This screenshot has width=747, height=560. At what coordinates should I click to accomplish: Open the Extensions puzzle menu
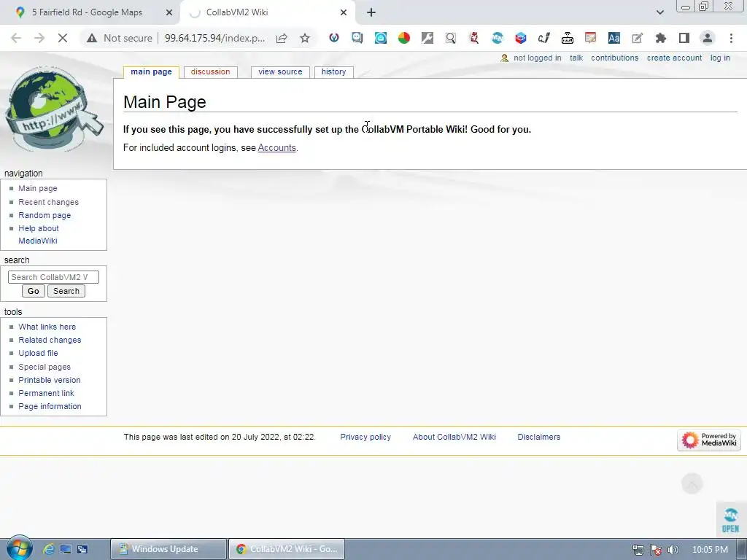(661, 38)
